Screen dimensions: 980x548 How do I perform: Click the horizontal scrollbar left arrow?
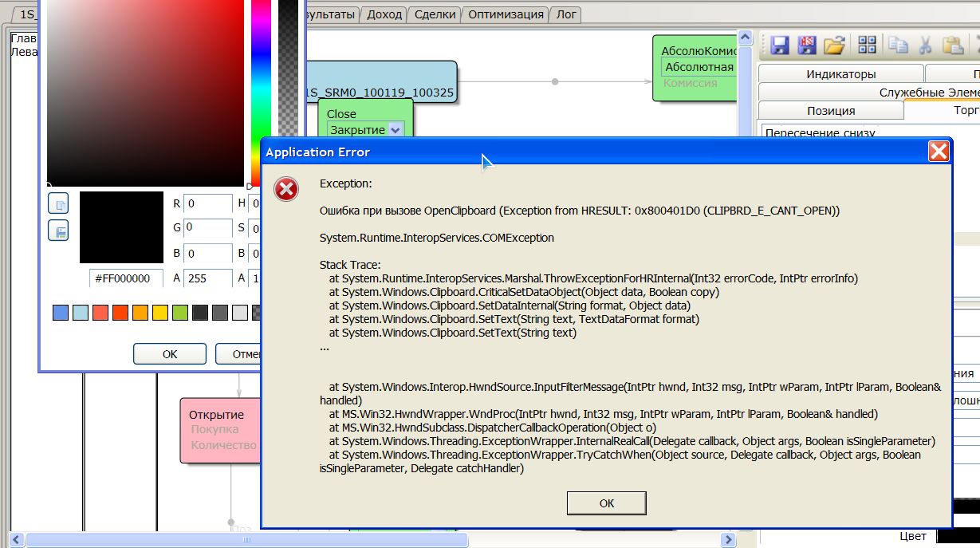coord(16,540)
